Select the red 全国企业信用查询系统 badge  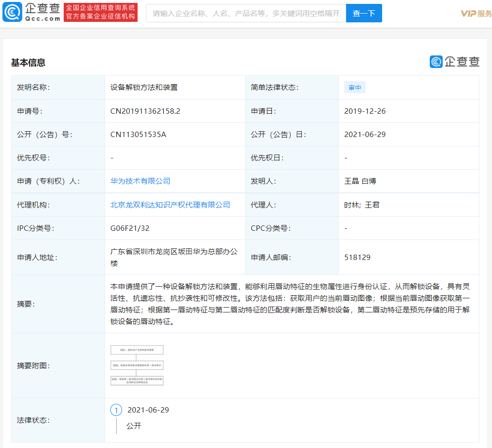click(100, 11)
